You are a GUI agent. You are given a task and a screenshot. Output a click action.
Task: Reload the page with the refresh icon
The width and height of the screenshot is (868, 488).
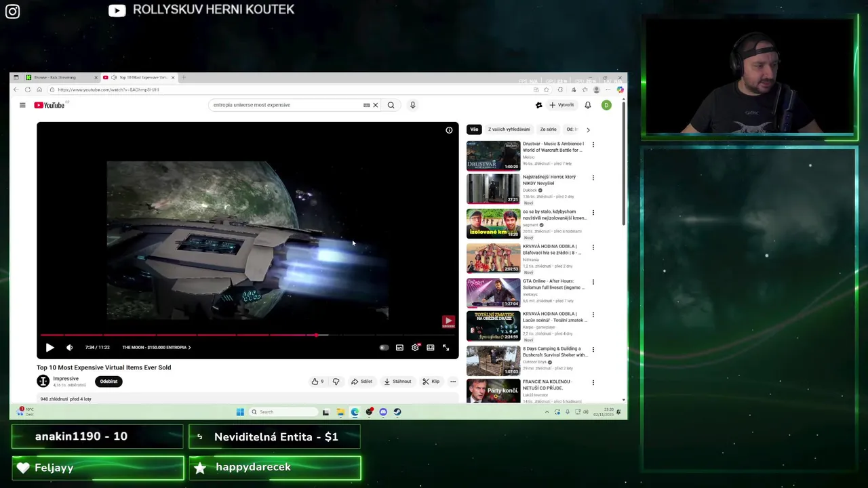click(27, 89)
